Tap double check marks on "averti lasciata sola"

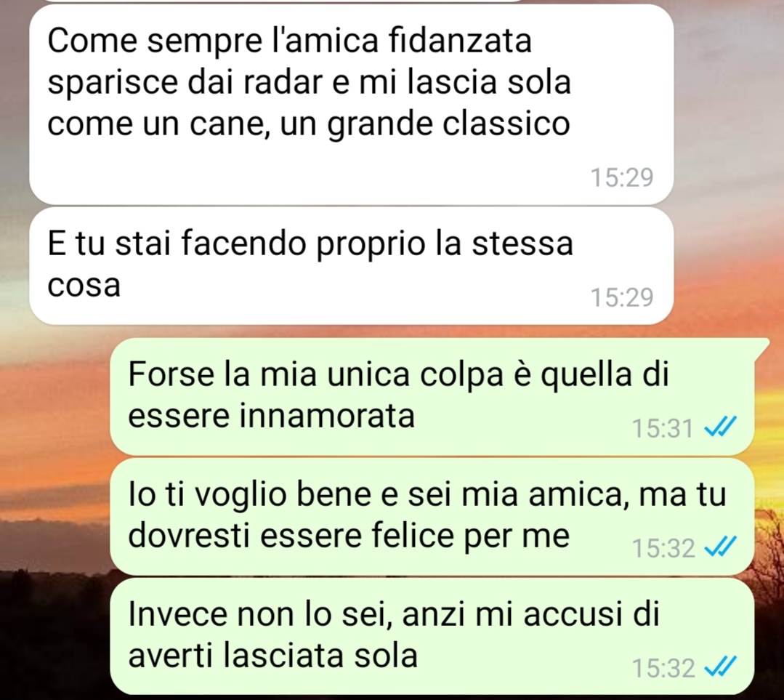click(720, 667)
